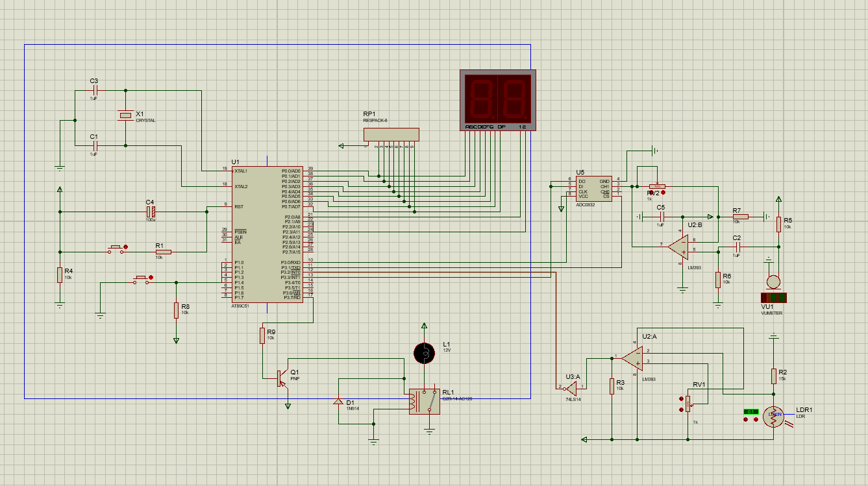Click the RST pin label on U1
Image resolution: width=868 pixels, height=486 pixels.
(x=239, y=206)
